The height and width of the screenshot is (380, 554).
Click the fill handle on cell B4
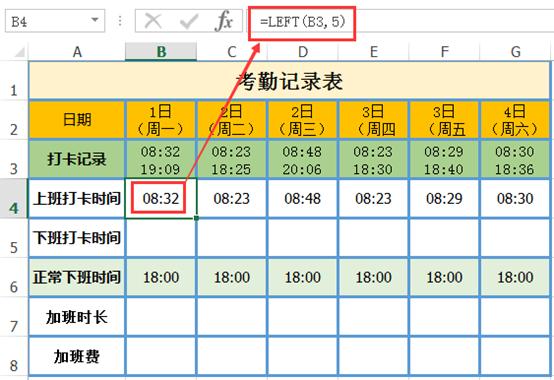coord(196,218)
